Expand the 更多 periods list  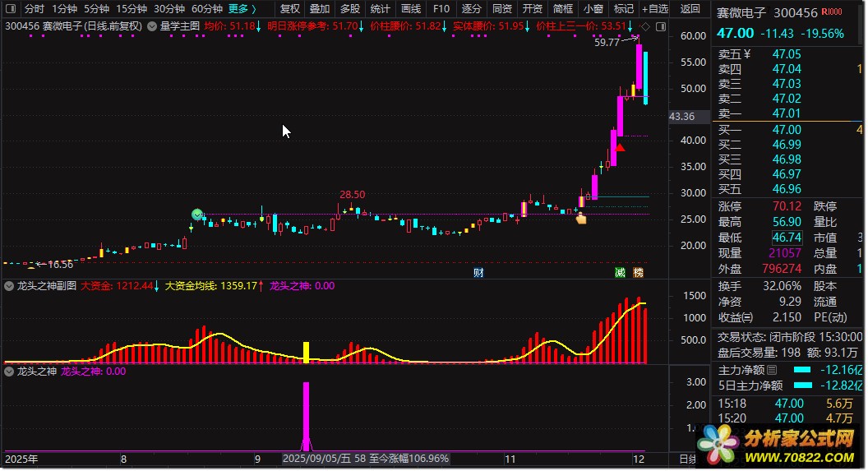[x=242, y=9]
